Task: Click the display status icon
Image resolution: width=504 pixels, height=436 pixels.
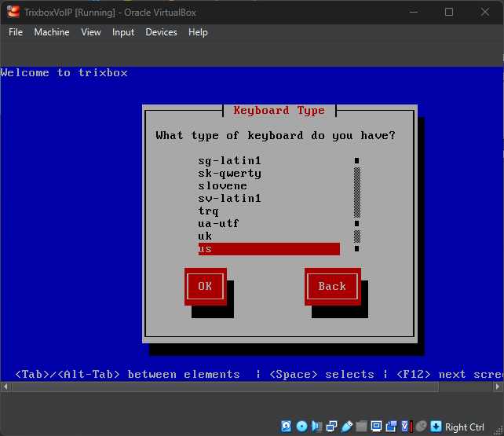Action: click(x=376, y=427)
